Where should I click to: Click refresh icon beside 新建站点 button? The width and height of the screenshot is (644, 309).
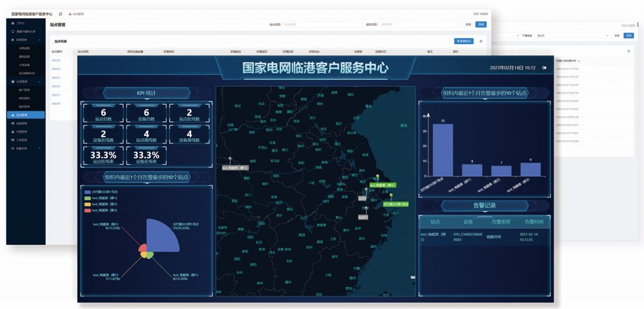(x=481, y=41)
